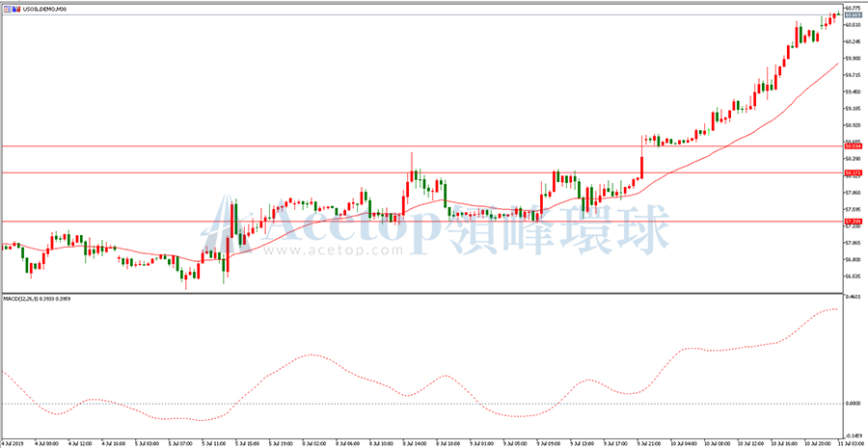Click the '8 Jul 14:00' time axis label
This screenshot has height=448, width=868.
click(x=414, y=443)
